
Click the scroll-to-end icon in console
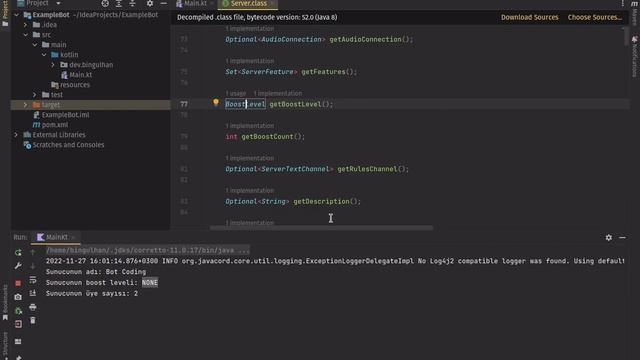pos(33,293)
